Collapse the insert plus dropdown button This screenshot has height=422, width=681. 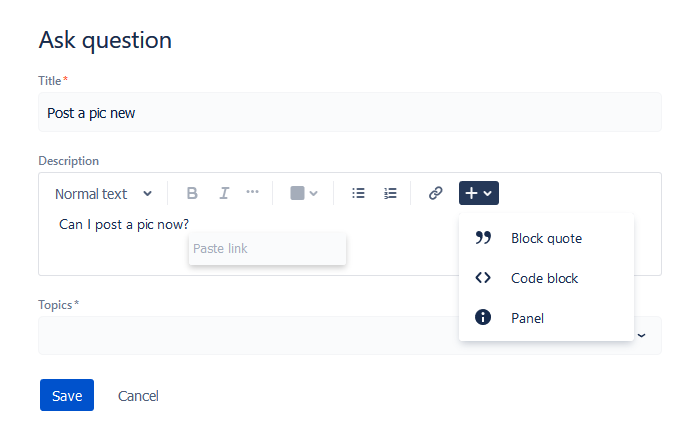coord(479,193)
